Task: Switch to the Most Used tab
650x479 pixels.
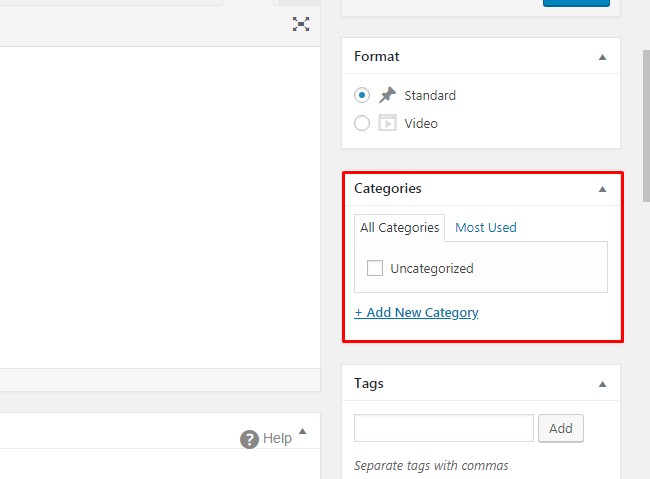Action: point(486,228)
